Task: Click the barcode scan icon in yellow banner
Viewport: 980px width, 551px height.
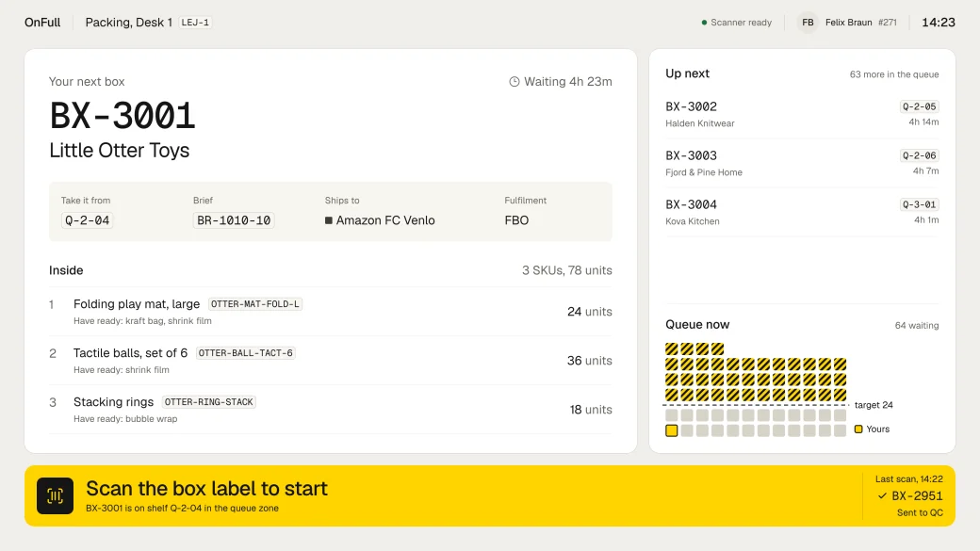Action: (55, 496)
